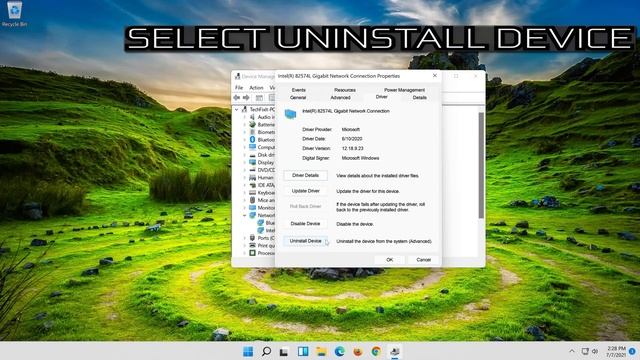The height and width of the screenshot is (360, 640).
Task: Open the Power Management tab
Action: click(404, 90)
